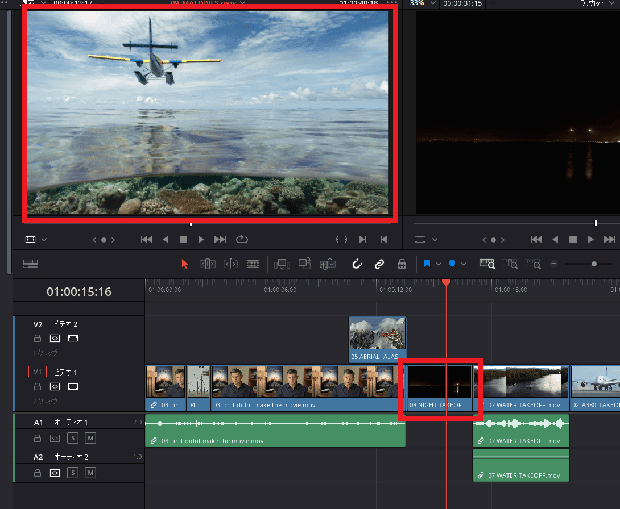Solo the A1 audio track

[x=73, y=438]
